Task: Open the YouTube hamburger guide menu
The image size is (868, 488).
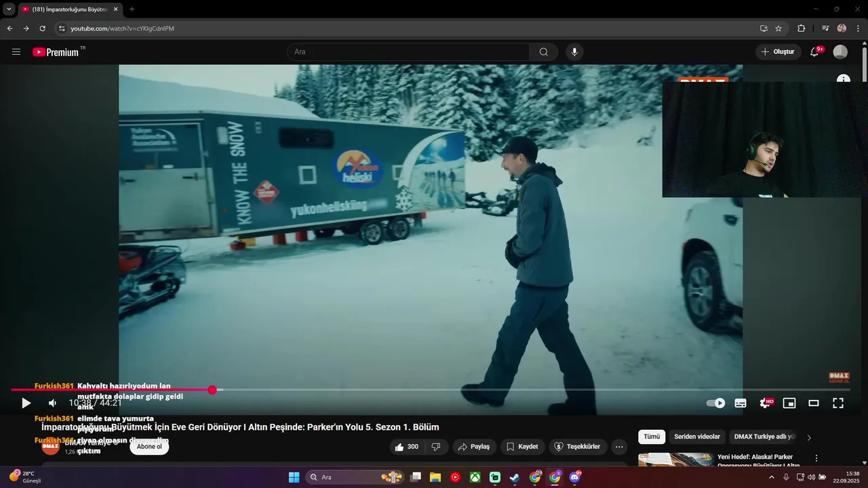Action: click(16, 52)
